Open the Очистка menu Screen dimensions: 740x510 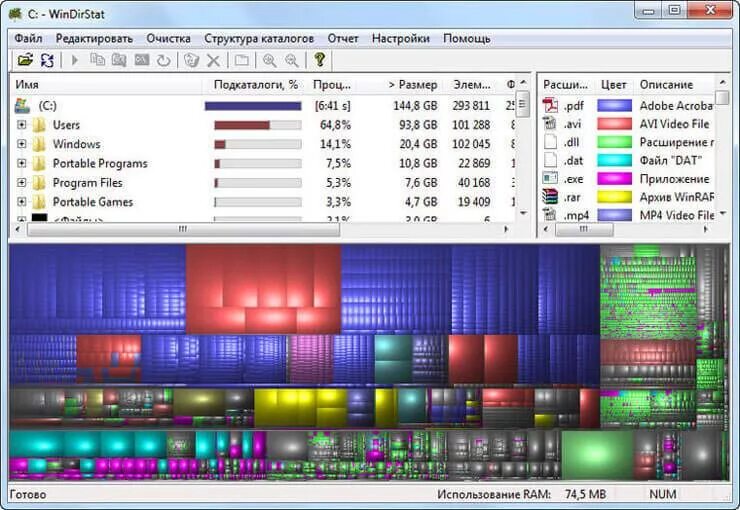pyautogui.click(x=168, y=38)
